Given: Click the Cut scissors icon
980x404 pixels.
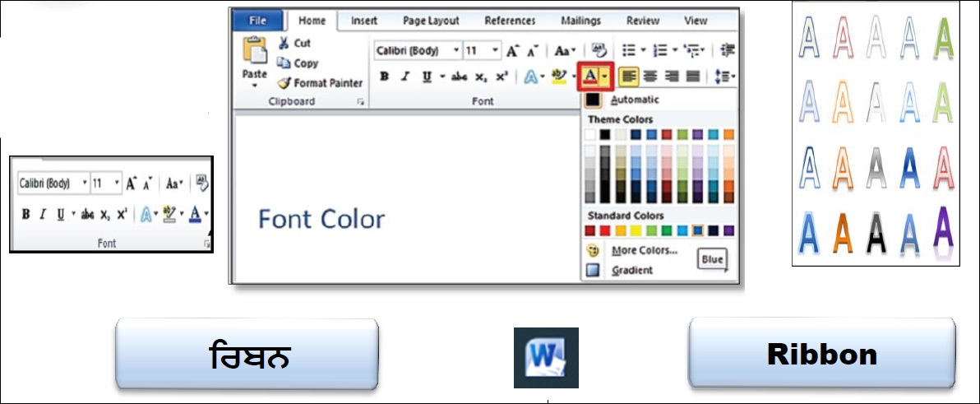Looking at the screenshot, I should 284,44.
